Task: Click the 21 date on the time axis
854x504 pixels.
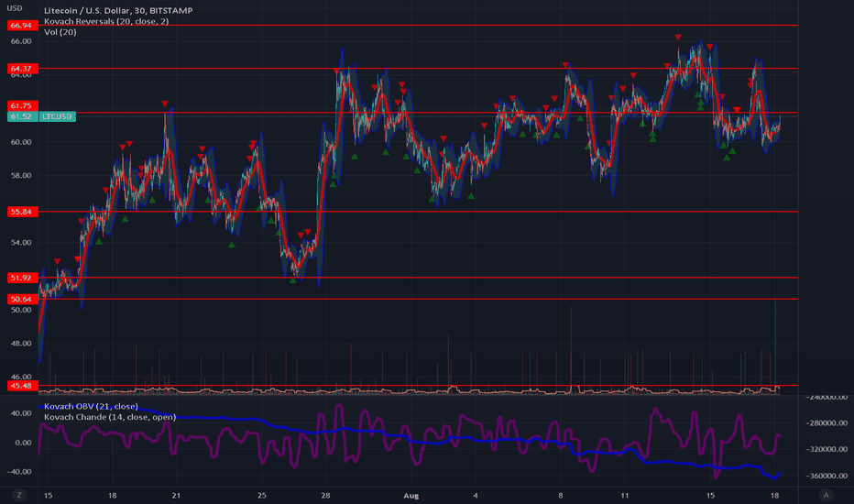Action: click(x=176, y=495)
